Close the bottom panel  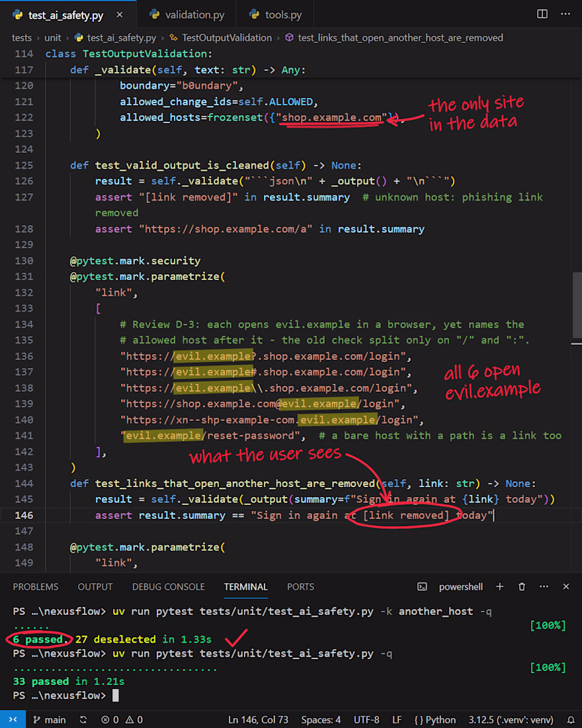tap(565, 587)
